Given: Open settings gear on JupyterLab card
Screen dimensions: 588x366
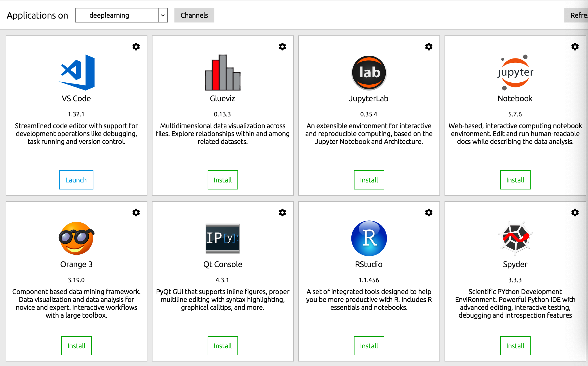Looking at the screenshot, I should [x=429, y=47].
